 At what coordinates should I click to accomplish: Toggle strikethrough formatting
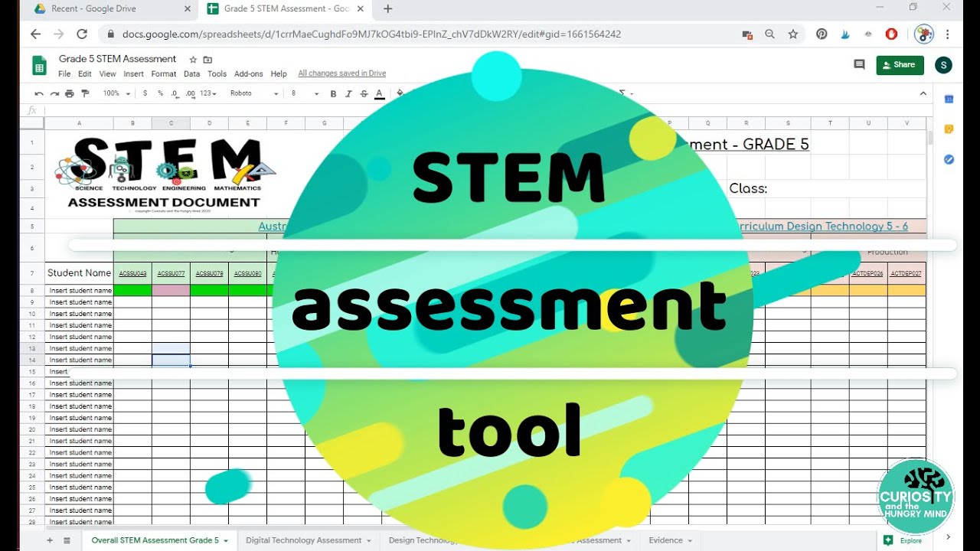tap(364, 93)
